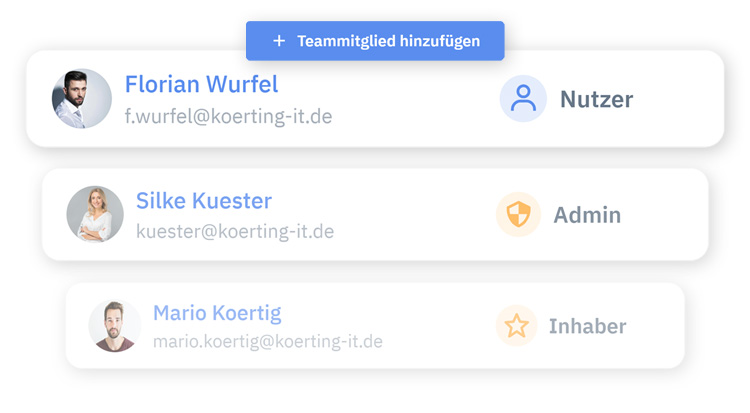This screenshot has width=750, height=413.
Task: Select the name Mario Koertig
Action: [x=217, y=313]
